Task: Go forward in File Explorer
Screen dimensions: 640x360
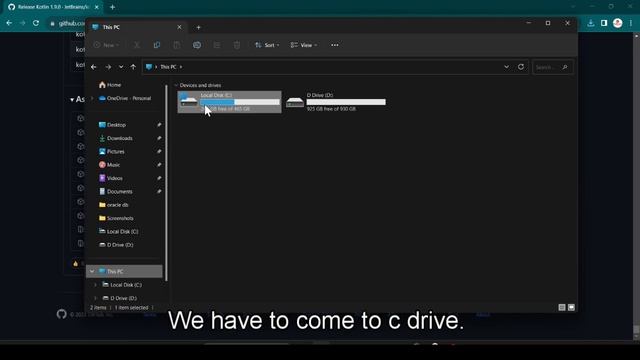Action: 108,67
